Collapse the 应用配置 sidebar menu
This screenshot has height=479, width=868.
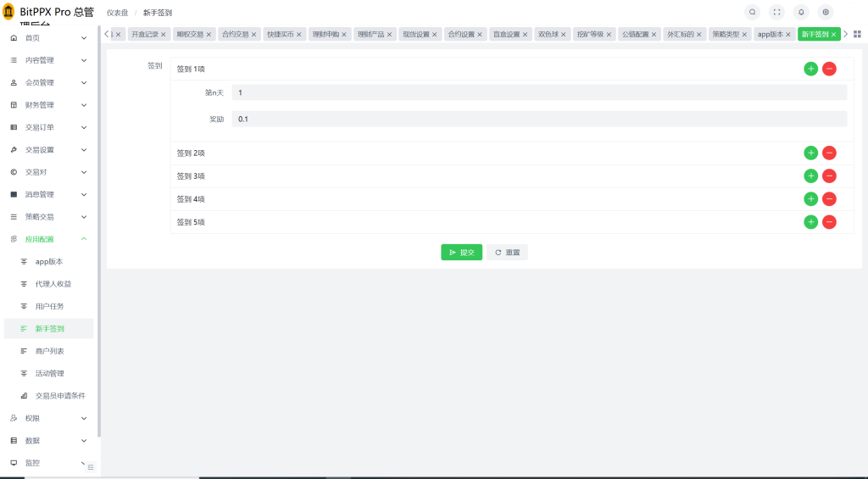pyautogui.click(x=48, y=239)
